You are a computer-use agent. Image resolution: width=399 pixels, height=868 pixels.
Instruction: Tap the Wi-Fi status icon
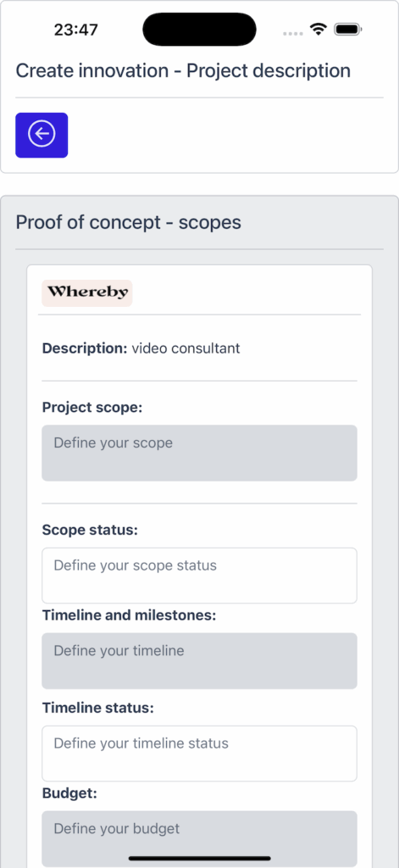pyautogui.click(x=319, y=30)
